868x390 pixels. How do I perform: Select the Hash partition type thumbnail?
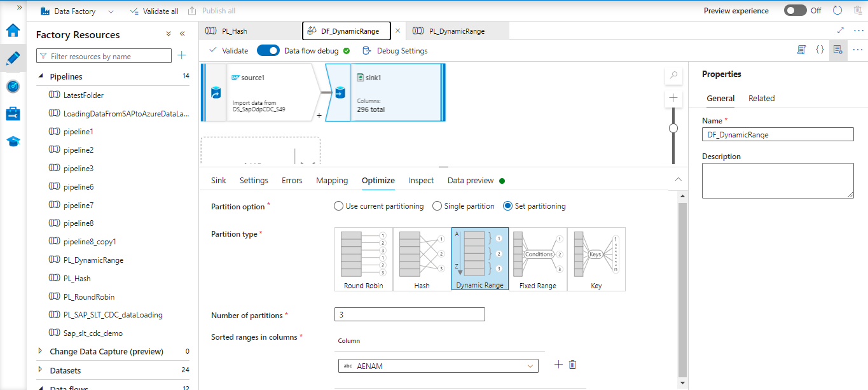(422, 259)
